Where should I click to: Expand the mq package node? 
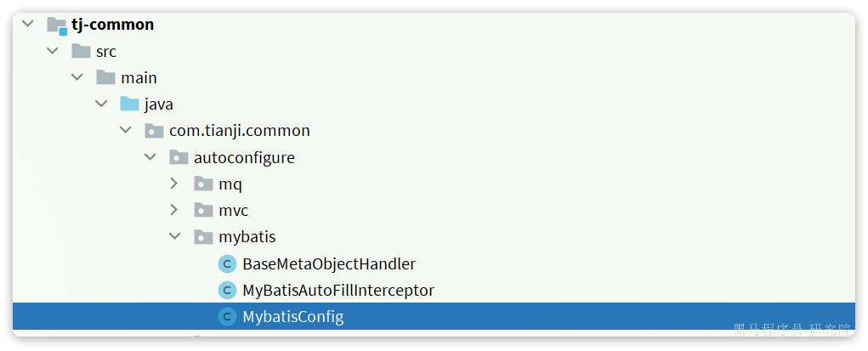click(x=173, y=184)
